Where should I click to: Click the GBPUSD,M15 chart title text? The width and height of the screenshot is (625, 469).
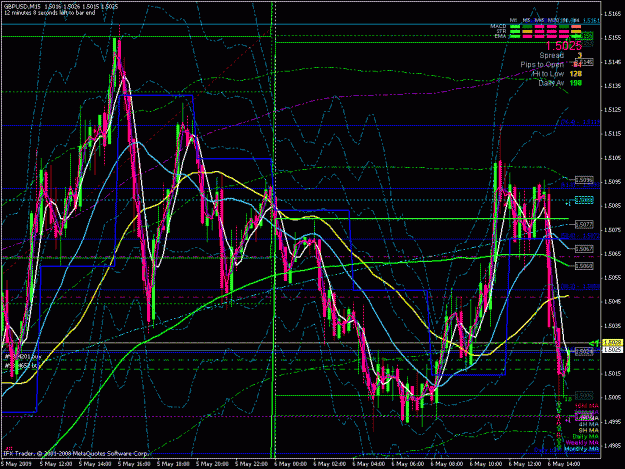click(x=22, y=7)
